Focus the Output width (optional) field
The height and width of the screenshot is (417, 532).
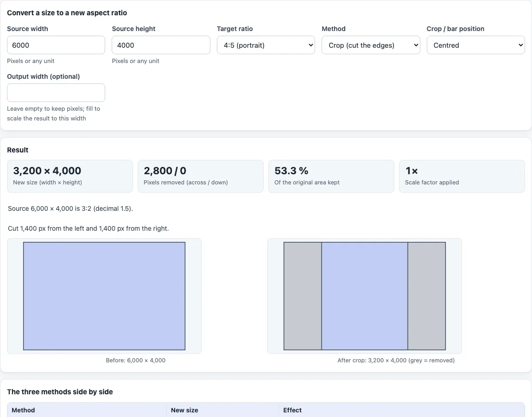56,93
